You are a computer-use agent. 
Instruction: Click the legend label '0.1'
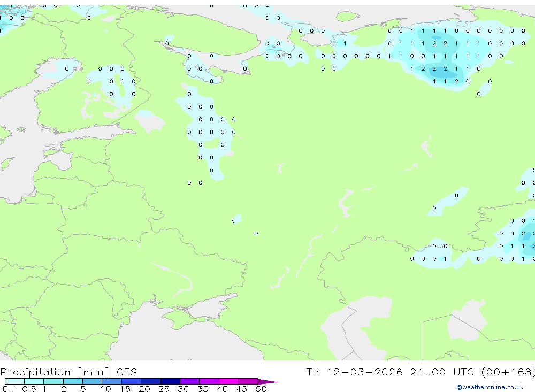[x=9, y=389]
